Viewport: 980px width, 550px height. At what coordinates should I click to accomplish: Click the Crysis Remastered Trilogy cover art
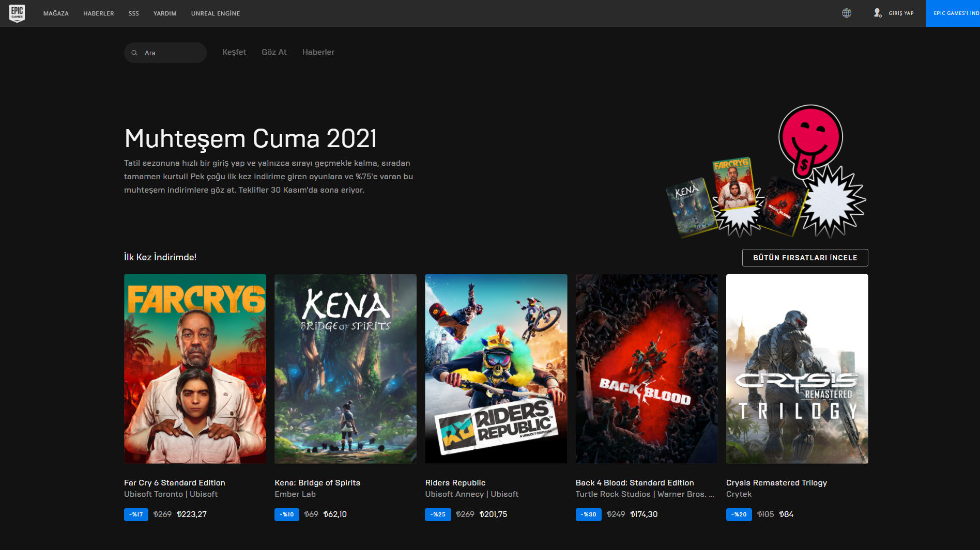797,368
